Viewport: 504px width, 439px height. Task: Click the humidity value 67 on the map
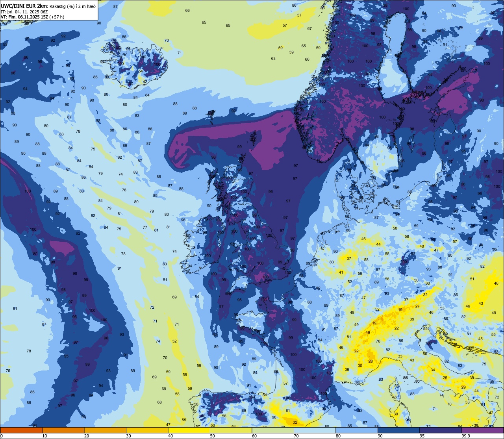pyautogui.click(x=309, y=28)
